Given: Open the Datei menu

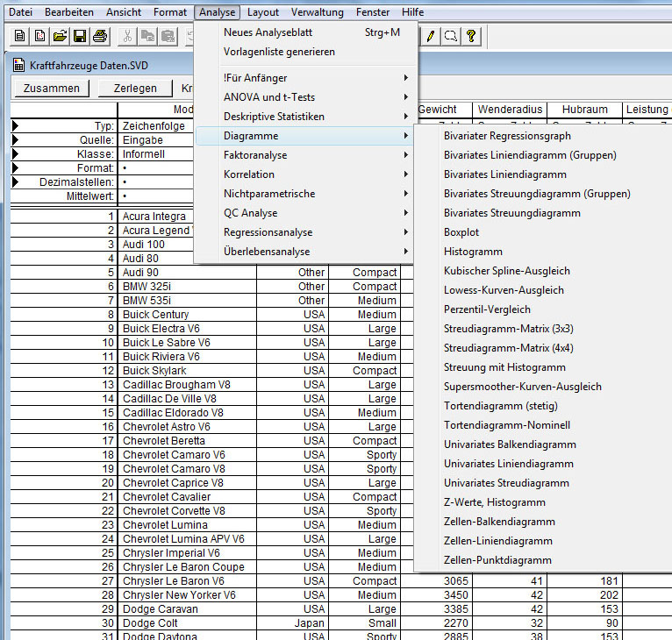Looking at the screenshot, I should (20, 12).
